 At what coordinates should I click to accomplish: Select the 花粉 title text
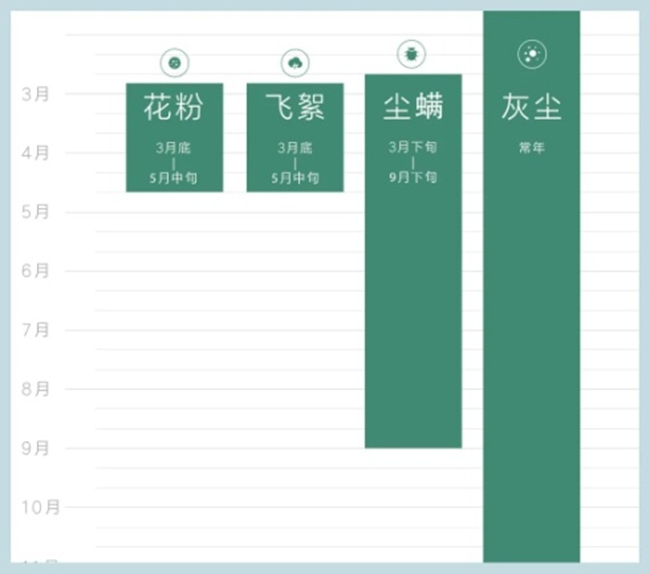pyautogui.click(x=173, y=107)
